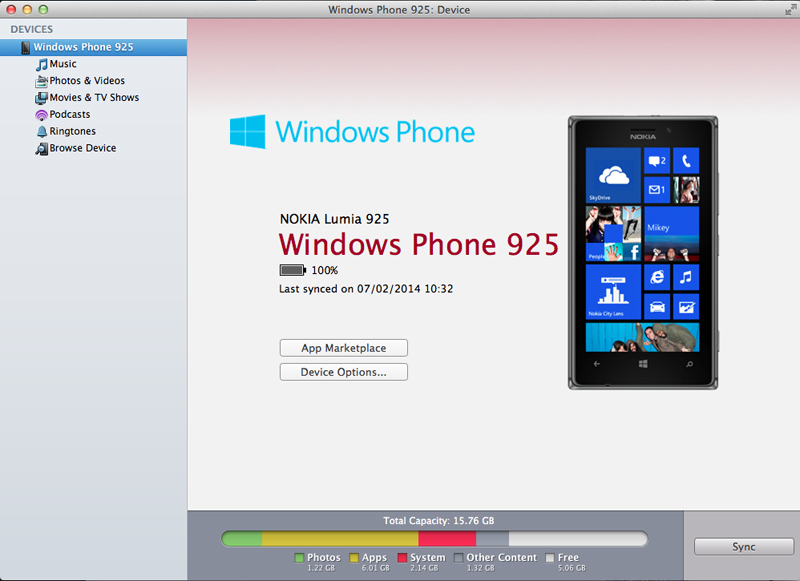This screenshot has height=581, width=800.
Task: Click the Music tile on the phone screen
Action: [x=686, y=278]
